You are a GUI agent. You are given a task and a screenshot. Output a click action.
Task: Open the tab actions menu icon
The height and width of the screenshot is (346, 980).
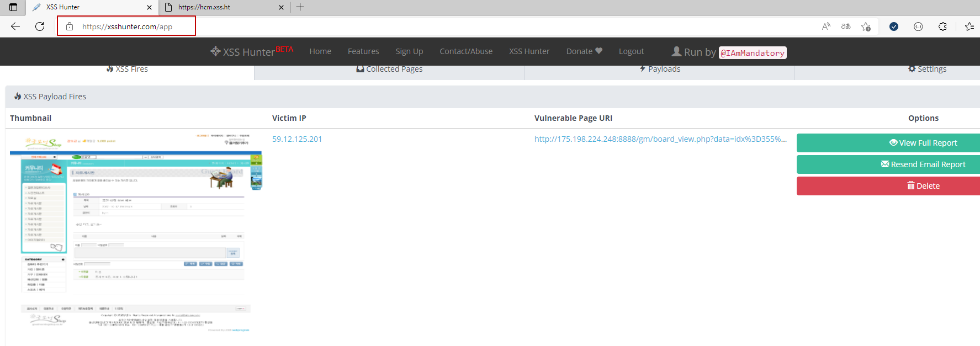point(13,7)
